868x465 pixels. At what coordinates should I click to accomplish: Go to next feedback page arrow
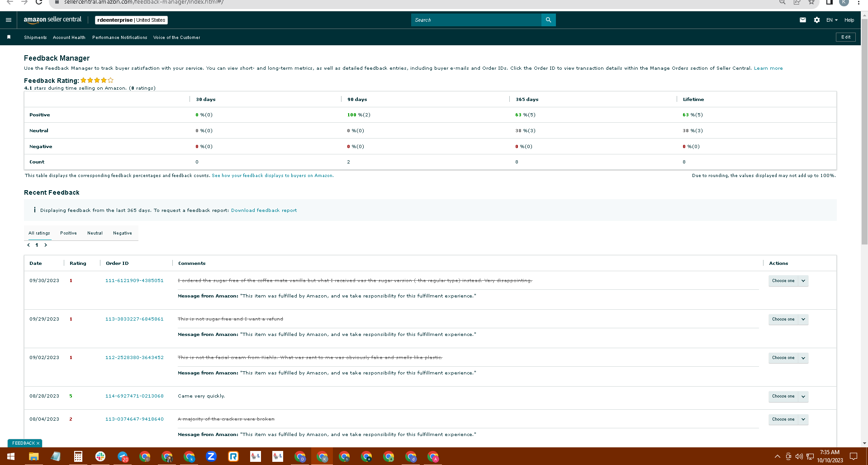click(46, 245)
